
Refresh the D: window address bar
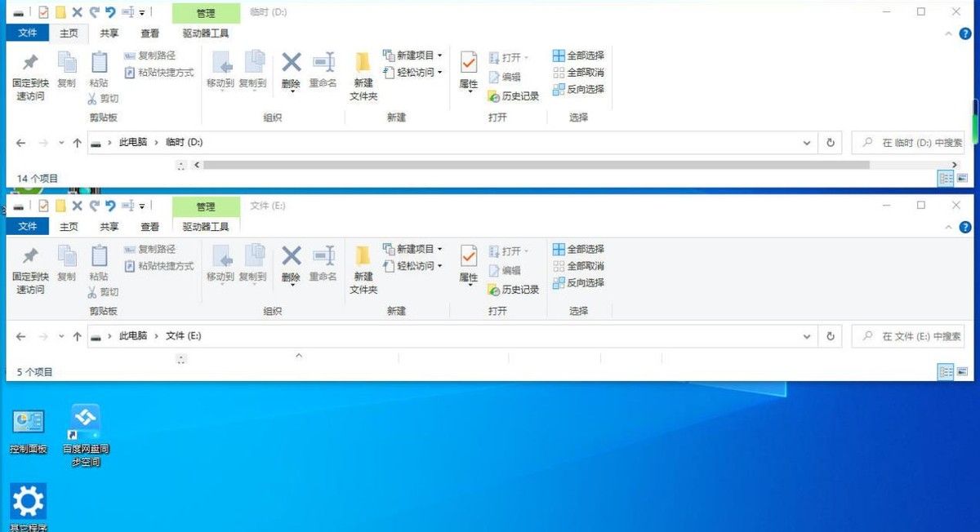click(831, 143)
